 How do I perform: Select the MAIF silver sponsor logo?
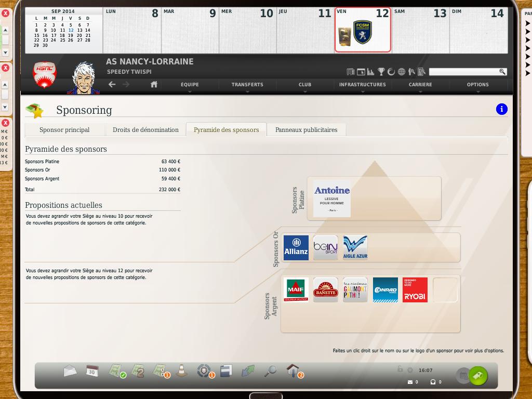[x=296, y=290]
